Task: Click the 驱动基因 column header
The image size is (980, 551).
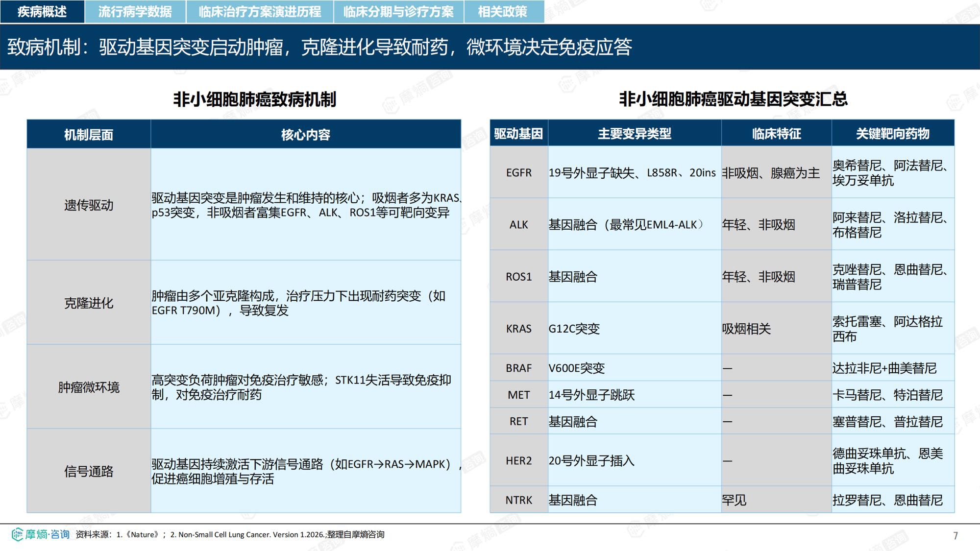Action: pos(519,133)
